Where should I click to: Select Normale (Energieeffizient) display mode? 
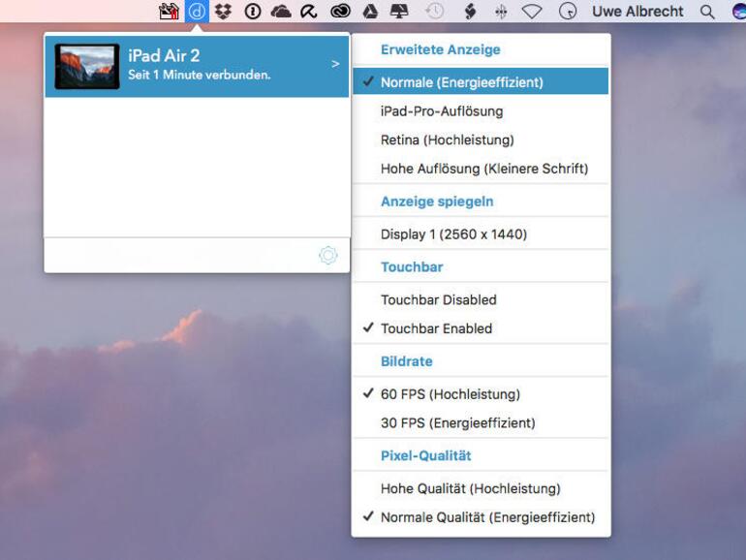coord(481,81)
